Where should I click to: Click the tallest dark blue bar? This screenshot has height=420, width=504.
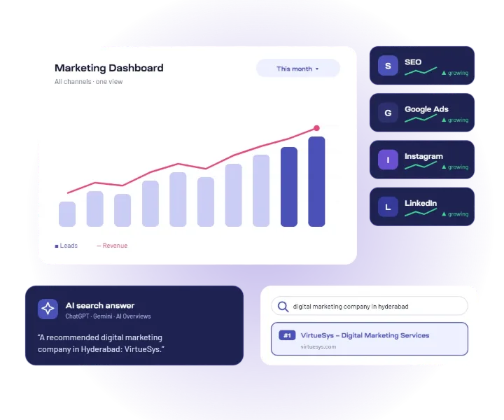[316, 181]
